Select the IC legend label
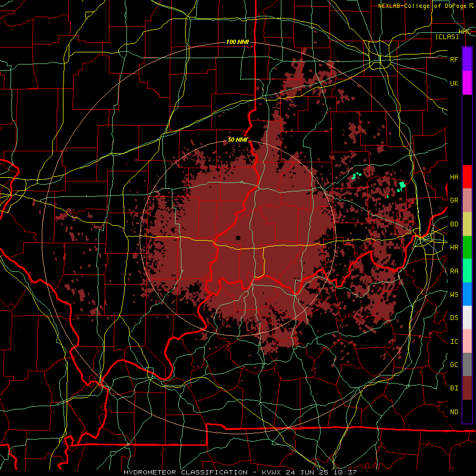This screenshot has height=476, width=476. pyautogui.click(x=454, y=342)
